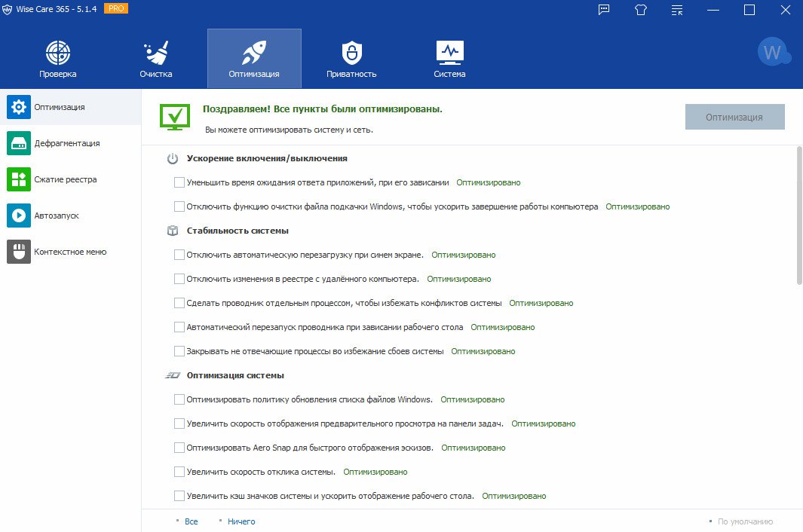Screen dimensions: 803x532
Task: Open Автозапуск in the sidebar
Action: pos(56,216)
